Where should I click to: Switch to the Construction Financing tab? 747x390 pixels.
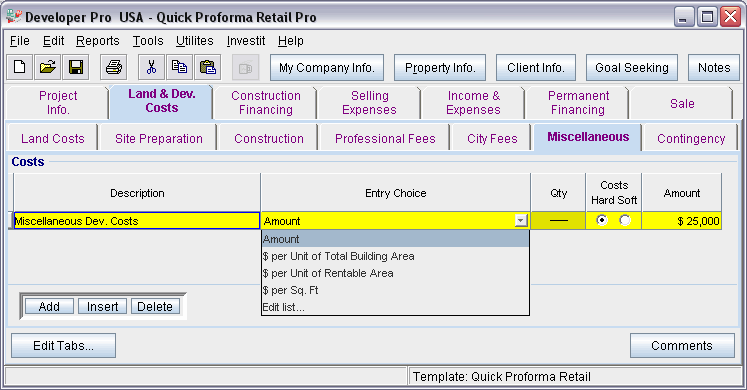[266, 102]
